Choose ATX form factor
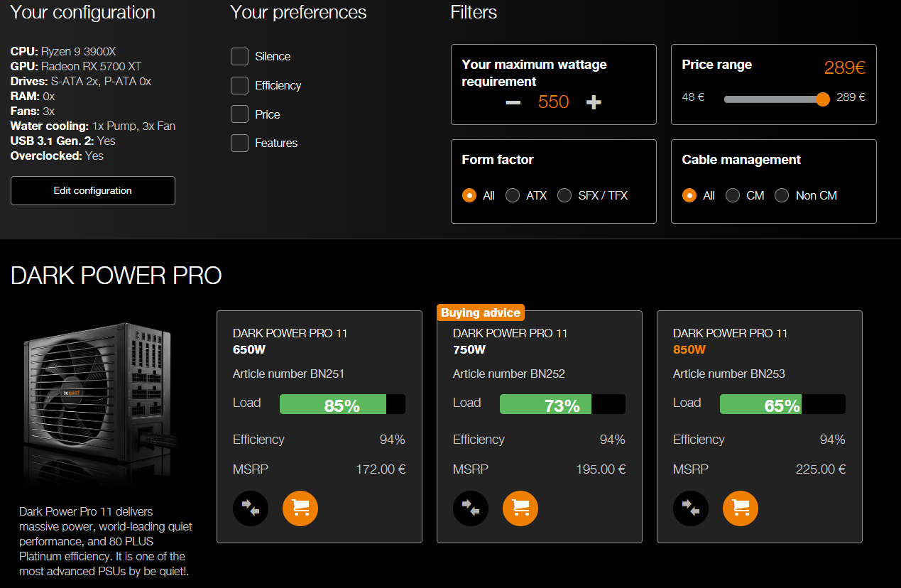 [513, 195]
